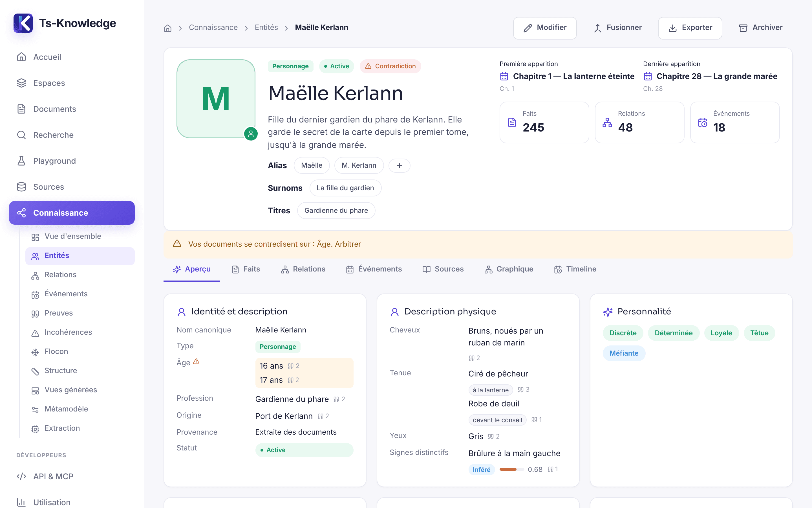Click the Archiver button
The height and width of the screenshot is (508, 812).
[x=760, y=28]
